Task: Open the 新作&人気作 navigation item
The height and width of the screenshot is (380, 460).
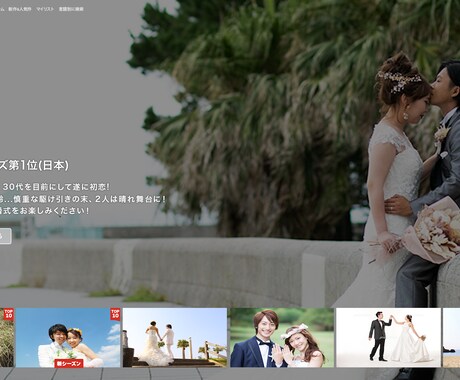Action: click(x=20, y=9)
